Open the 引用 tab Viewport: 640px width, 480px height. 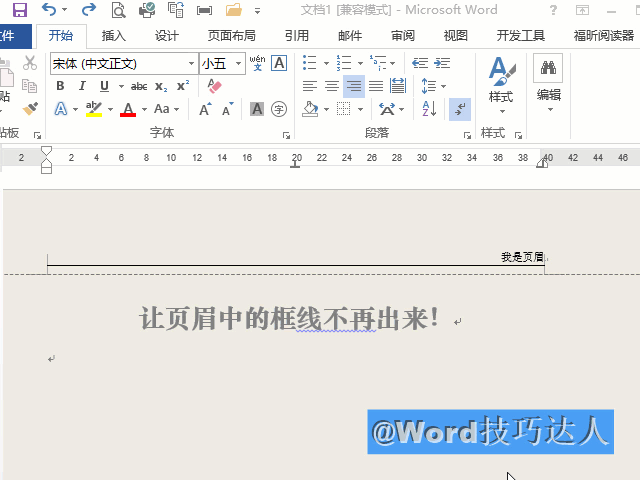[x=297, y=36]
